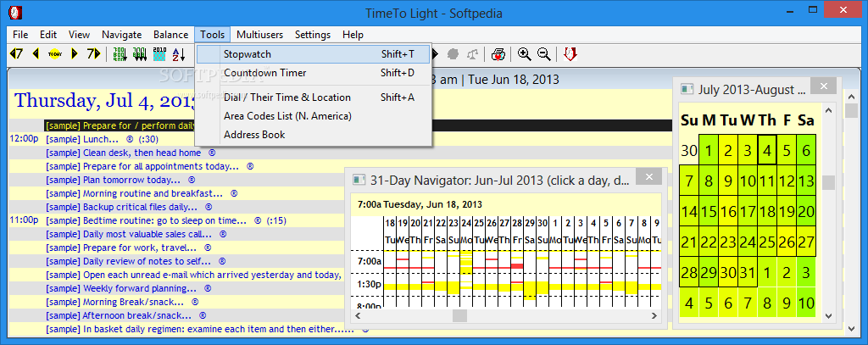The image size is (868, 345).
Task: Open the Navigate menu
Action: [x=122, y=35]
